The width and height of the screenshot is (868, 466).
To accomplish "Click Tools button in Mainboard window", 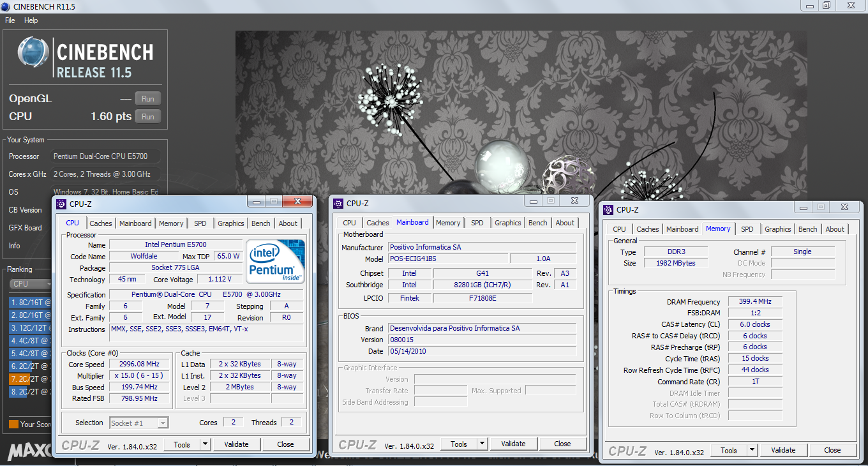I will click(x=459, y=444).
